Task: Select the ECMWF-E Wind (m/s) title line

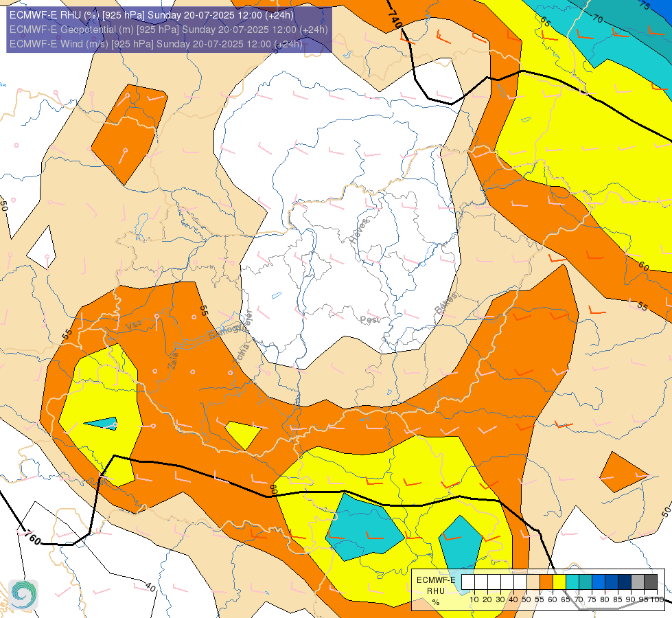Action: (x=156, y=44)
